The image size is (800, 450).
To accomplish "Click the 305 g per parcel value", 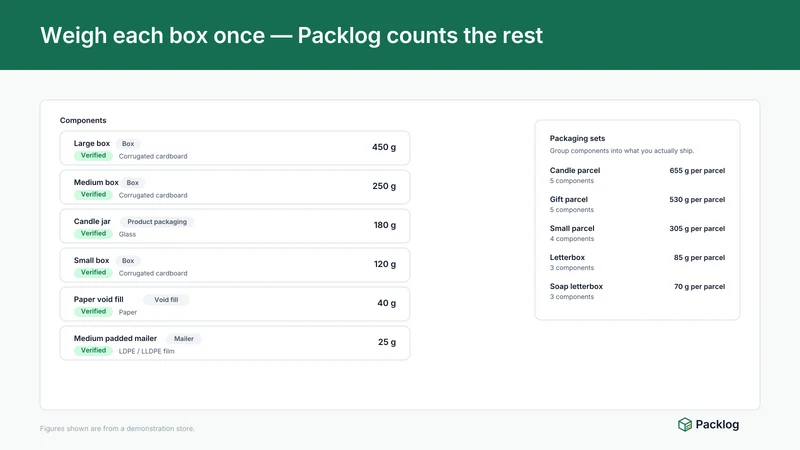I will coord(697,229).
